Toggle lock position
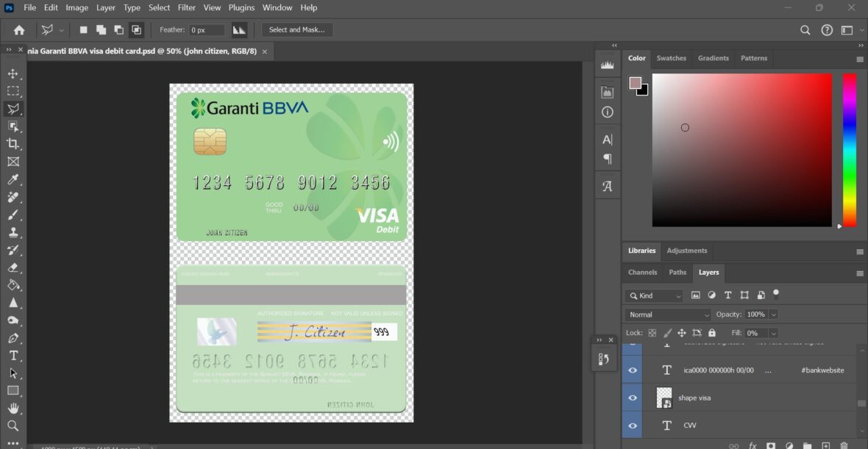The width and height of the screenshot is (868, 449). pyautogui.click(x=681, y=333)
